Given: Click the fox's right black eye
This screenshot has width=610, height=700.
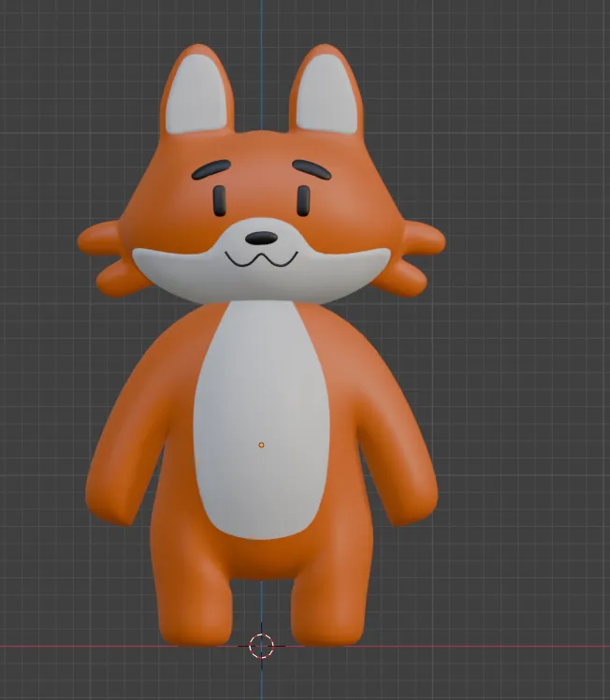Looking at the screenshot, I should point(303,201).
